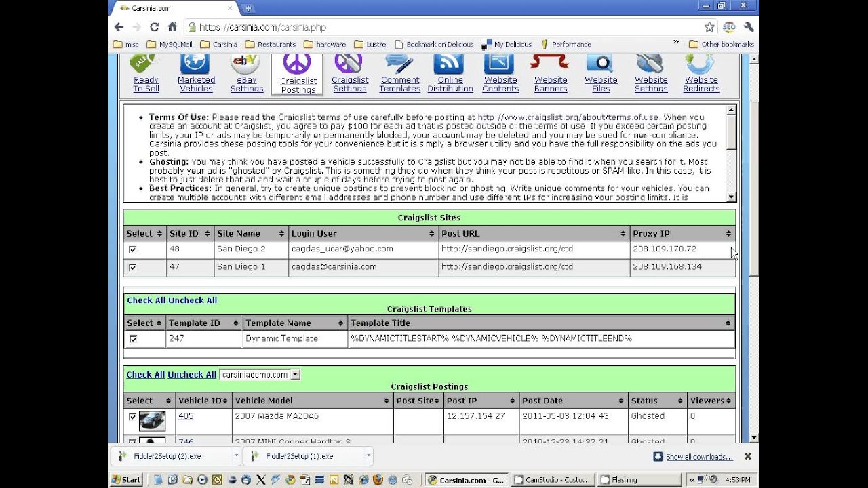Open the craigslist terms of use link
Screen dimensions: 868x488
click(568, 117)
